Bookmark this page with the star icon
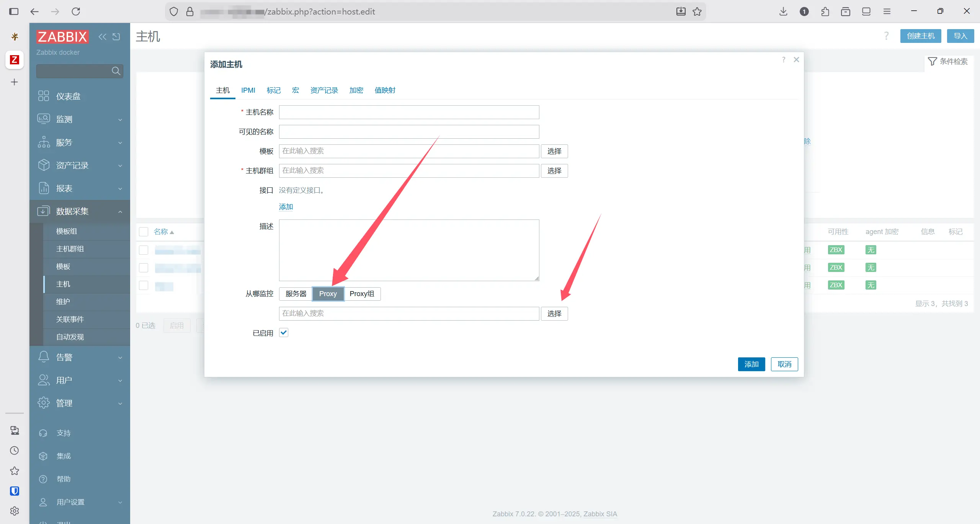Viewport: 980px width, 524px height. 697,11
